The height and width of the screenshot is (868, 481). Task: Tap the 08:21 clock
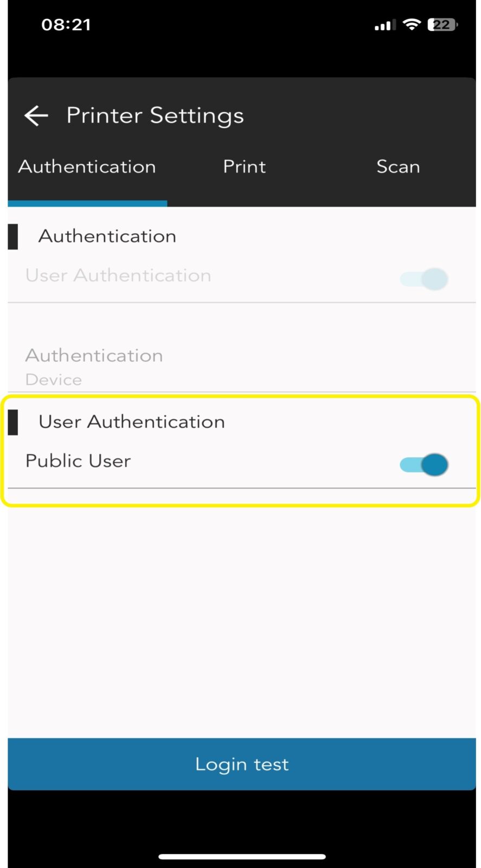pos(66,24)
